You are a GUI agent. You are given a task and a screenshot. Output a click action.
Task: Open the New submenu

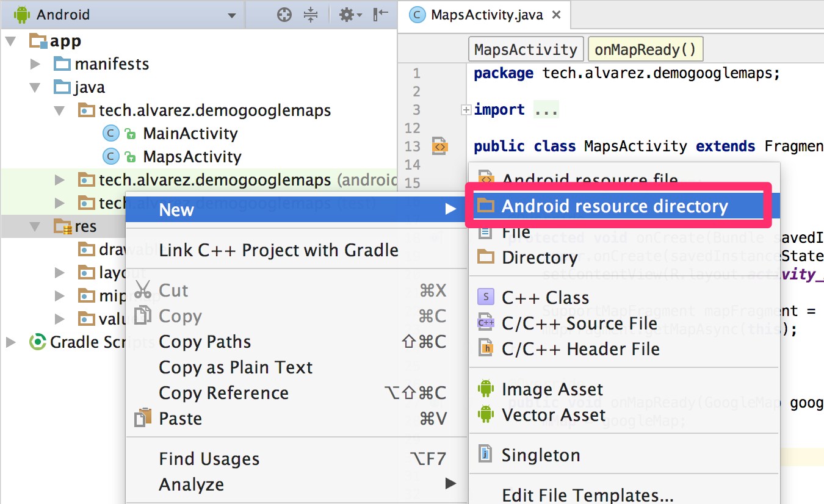295,209
